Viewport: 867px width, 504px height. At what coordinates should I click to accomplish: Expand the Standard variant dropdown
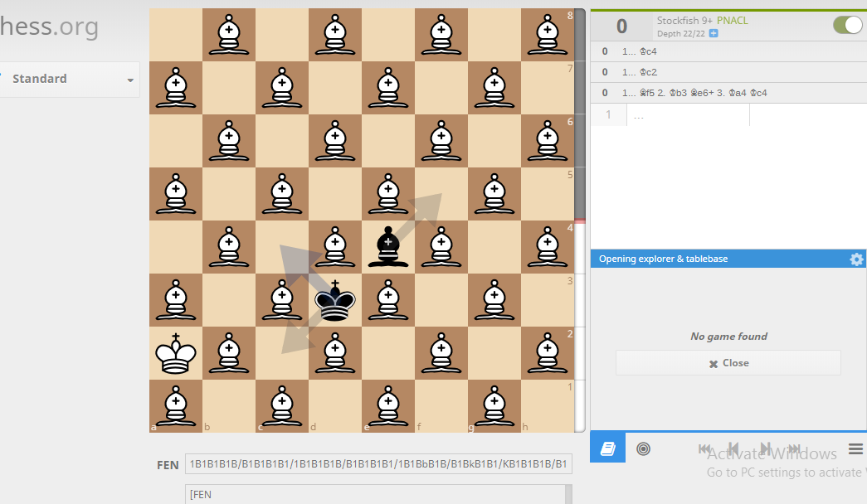click(69, 79)
